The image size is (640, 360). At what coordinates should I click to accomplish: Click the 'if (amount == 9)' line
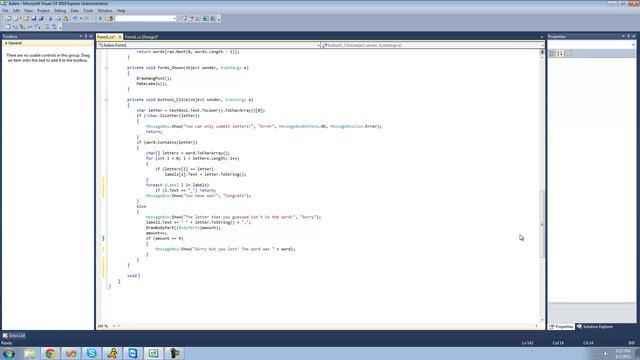pos(164,238)
